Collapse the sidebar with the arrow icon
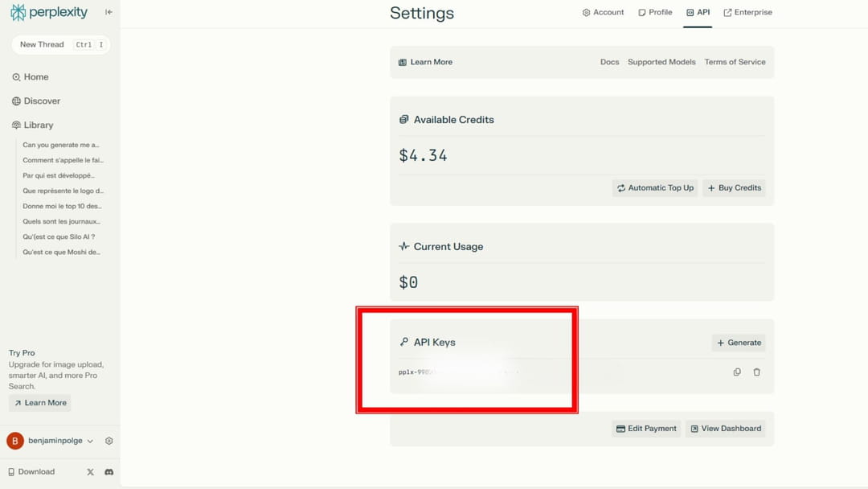 [108, 11]
